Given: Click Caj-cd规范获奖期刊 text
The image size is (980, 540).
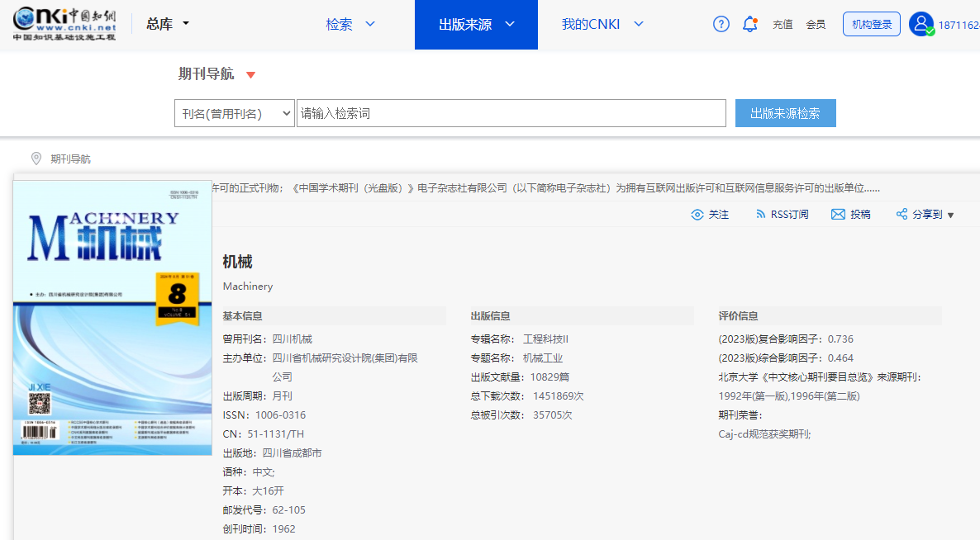Looking at the screenshot, I should [x=764, y=433].
